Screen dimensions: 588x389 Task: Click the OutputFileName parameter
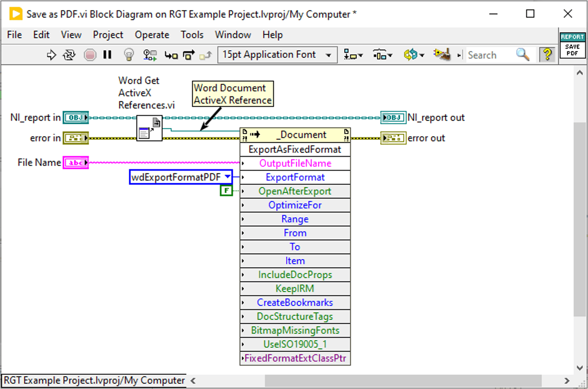click(295, 163)
